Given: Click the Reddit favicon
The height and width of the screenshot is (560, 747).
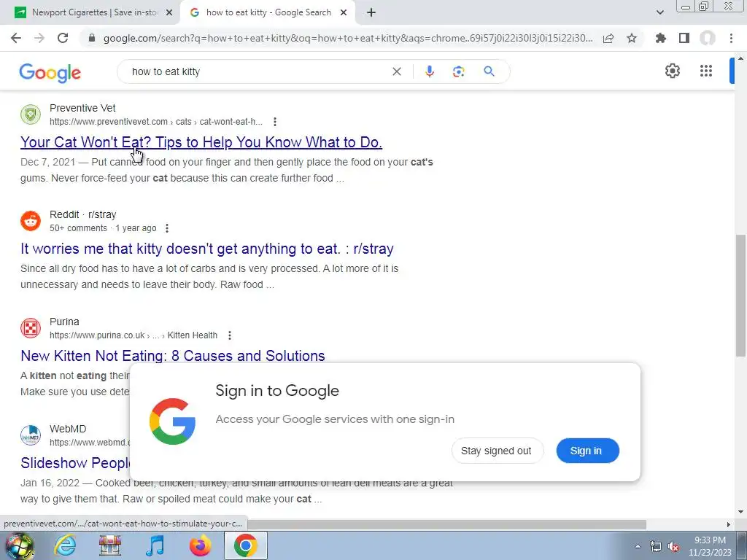Looking at the screenshot, I should coord(31,221).
